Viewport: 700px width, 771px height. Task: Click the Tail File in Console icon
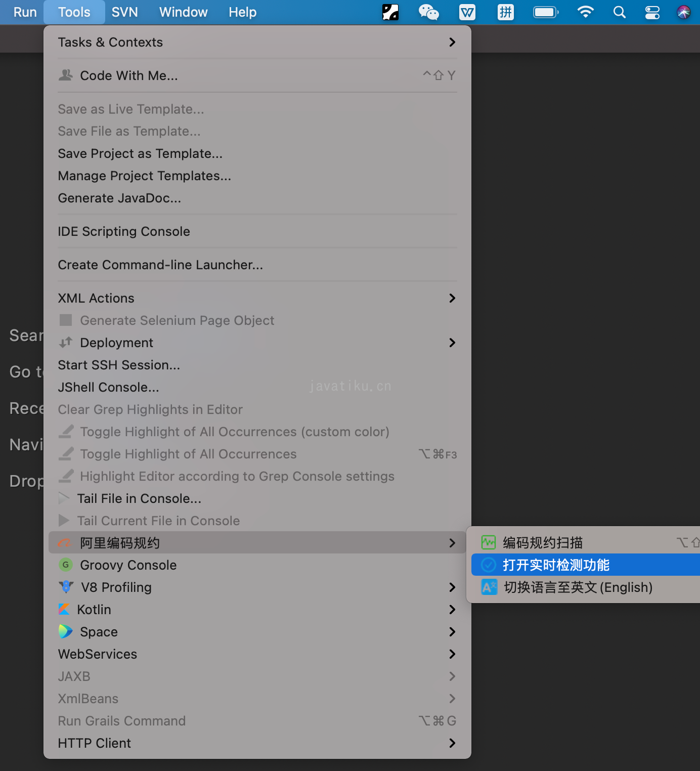click(64, 498)
